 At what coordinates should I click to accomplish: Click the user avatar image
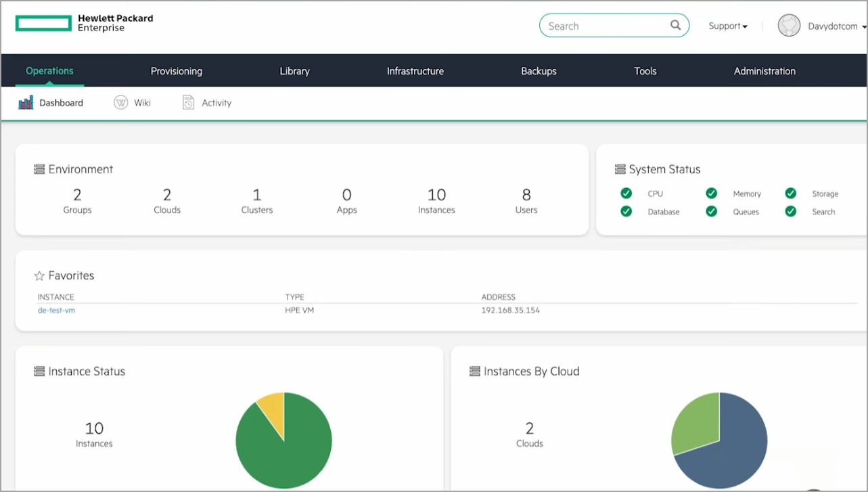pos(789,26)
